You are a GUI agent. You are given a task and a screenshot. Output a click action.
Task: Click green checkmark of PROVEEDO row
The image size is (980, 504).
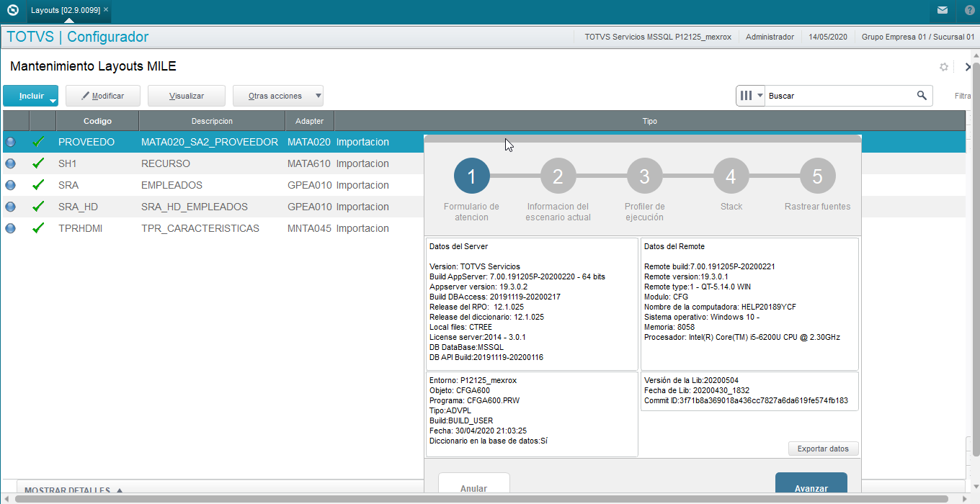coord(39,142)
